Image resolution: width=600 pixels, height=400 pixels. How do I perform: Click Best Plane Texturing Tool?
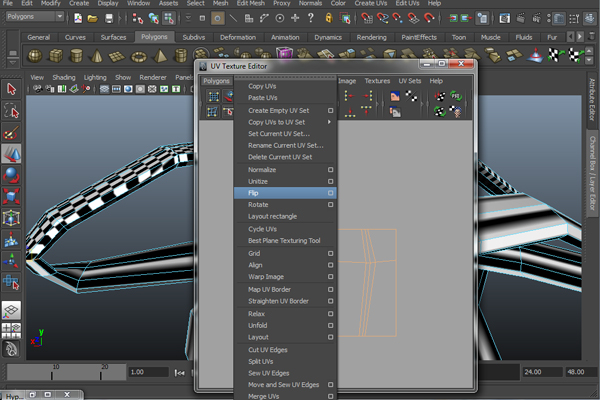click(x=285, y=241)
